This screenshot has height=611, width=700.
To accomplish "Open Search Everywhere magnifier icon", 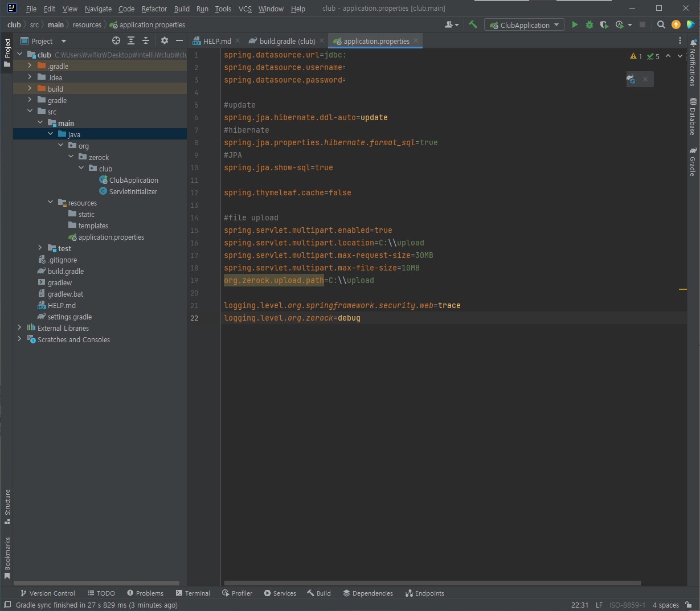I will [661, 24].
